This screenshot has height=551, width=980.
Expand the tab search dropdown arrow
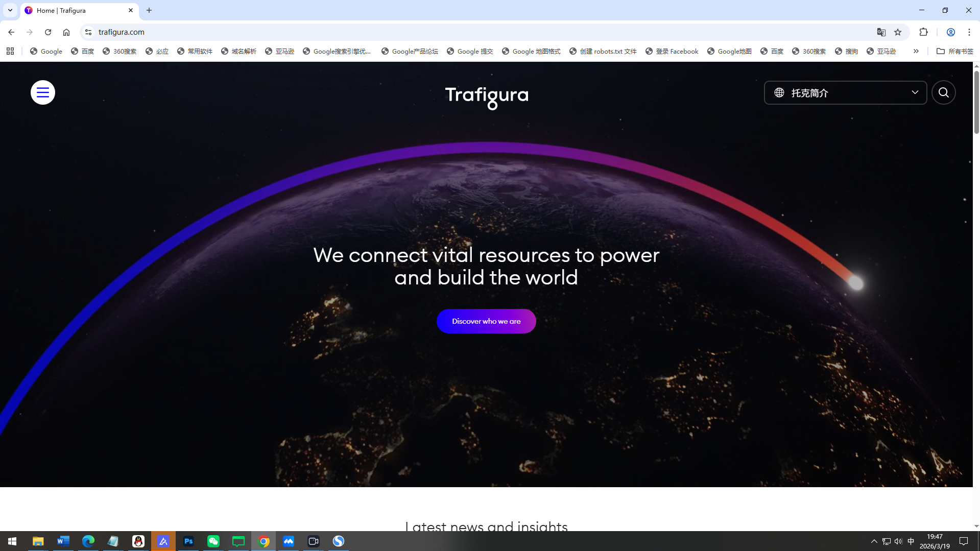point(10,10)
